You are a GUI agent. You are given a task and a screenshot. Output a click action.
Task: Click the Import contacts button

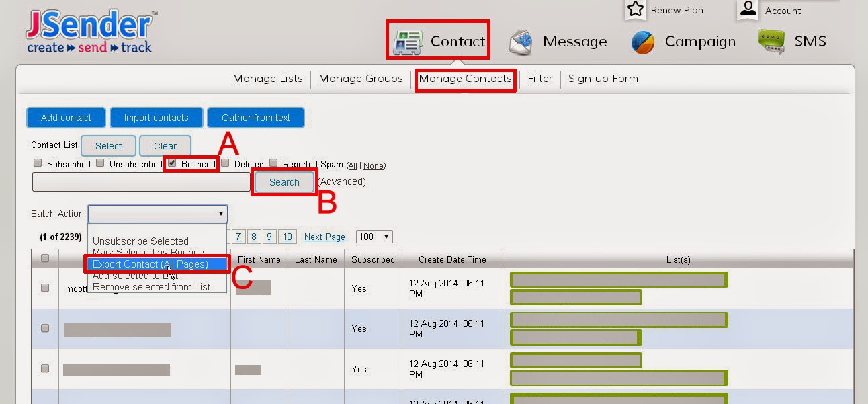tap(157, 118)
